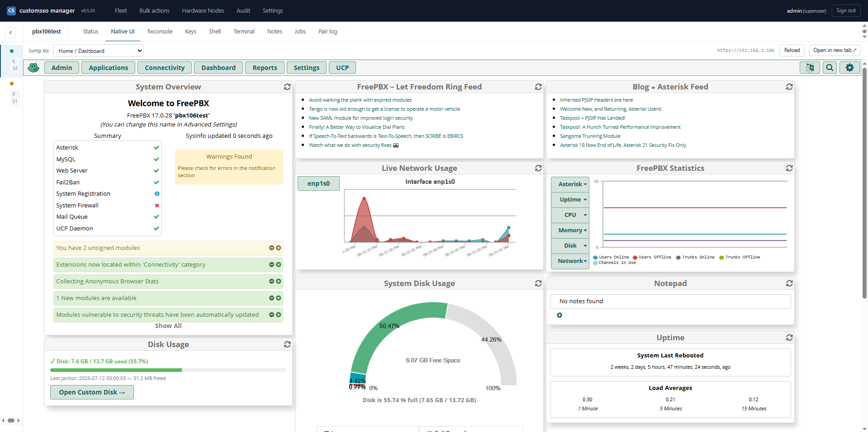Viewport: 868px width, 432px height.
Task: Open Custom Disk button
Action: pyautogui.click(x=92, y=392)
